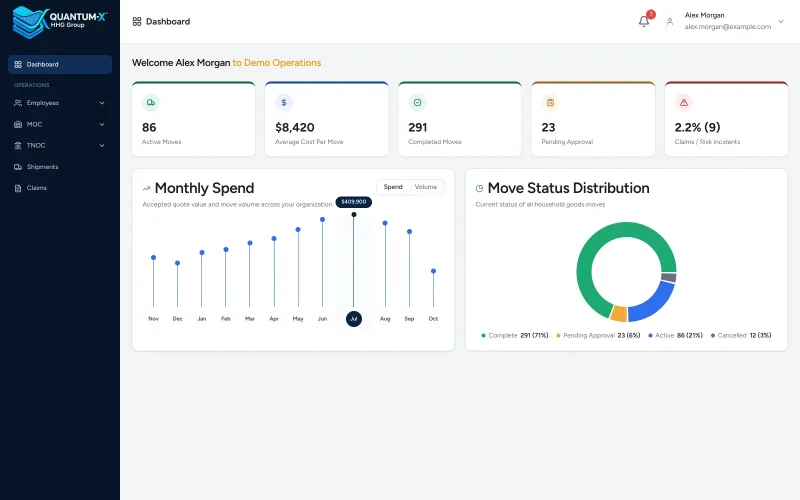Click the Pending Approval 23 (6%) legend entry

598,335
